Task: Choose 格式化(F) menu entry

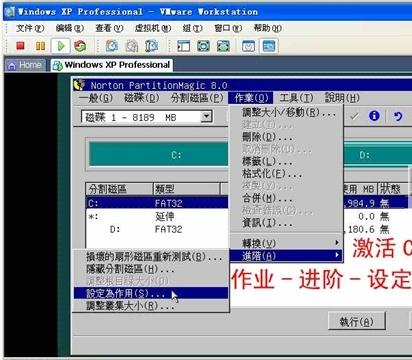Action: [287, 174]
